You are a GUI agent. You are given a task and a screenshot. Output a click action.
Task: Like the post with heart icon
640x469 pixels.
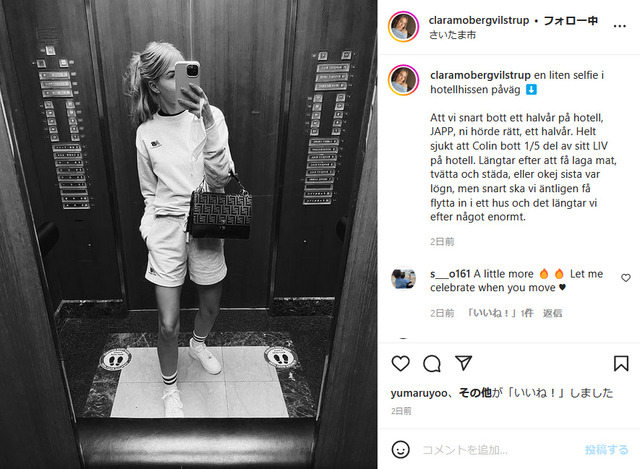coord(400,363)
